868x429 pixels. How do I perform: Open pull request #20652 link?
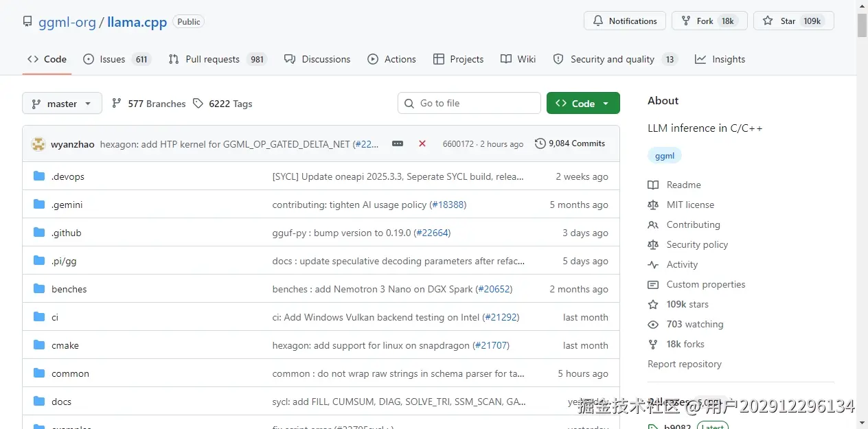[494, 289]
